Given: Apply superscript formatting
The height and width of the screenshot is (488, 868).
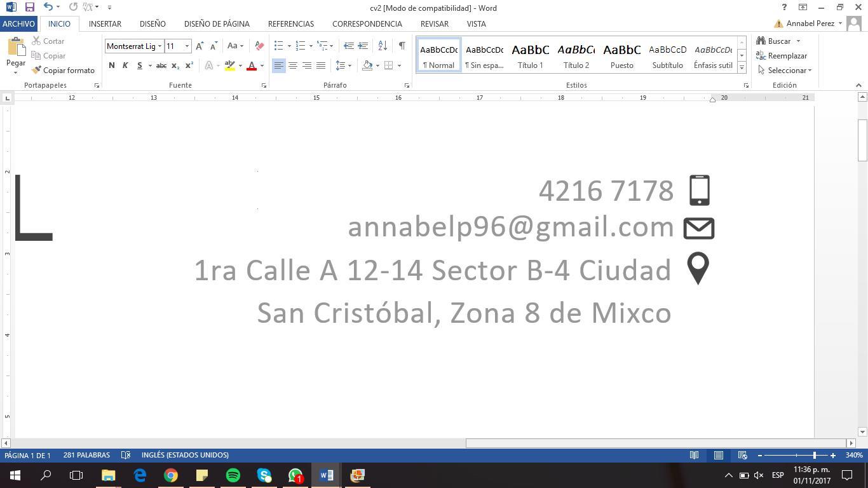Looking at the screenshot, I should [x=189, y=65].
